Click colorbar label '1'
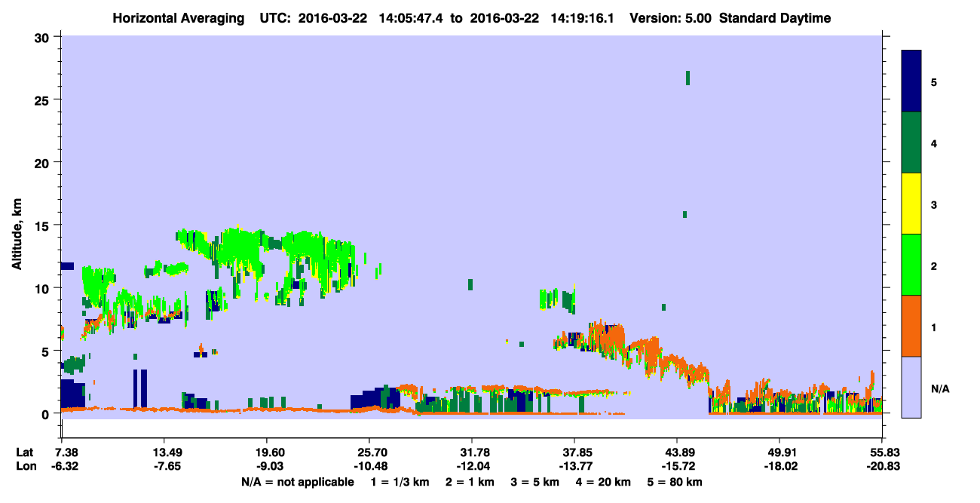980x503 pixels. click(934, 326)
